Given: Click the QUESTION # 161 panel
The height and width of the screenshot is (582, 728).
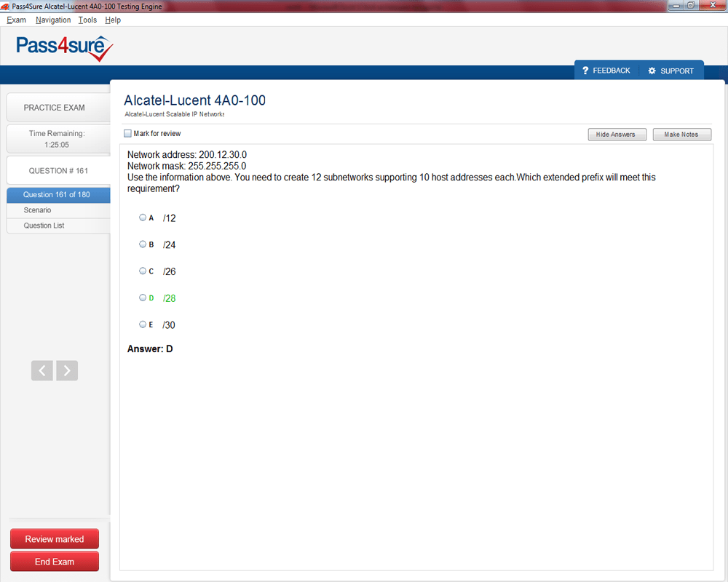Looking at the screenshot, I should pyautogui.click(x=58, y=170).
